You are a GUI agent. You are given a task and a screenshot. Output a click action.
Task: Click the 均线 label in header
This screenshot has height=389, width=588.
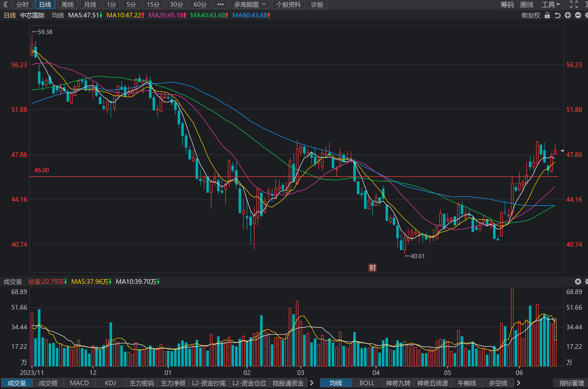[x=58, y=15]
